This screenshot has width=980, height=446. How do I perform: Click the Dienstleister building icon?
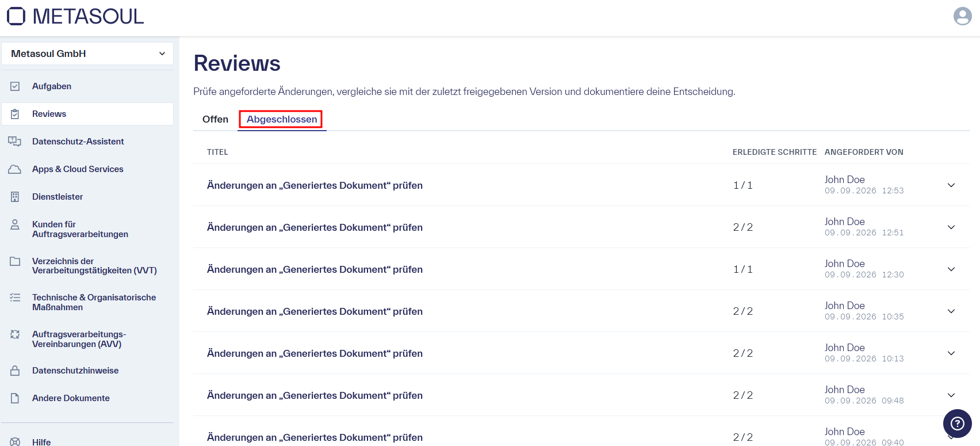(15, 197)
